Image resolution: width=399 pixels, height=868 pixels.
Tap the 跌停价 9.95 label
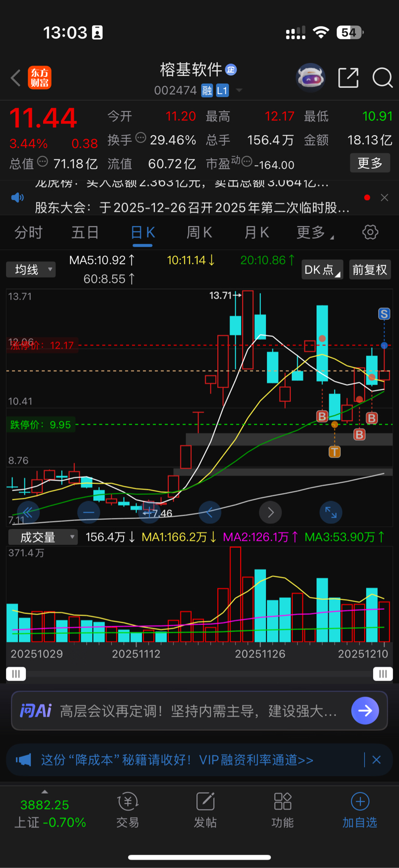point(40,425)
